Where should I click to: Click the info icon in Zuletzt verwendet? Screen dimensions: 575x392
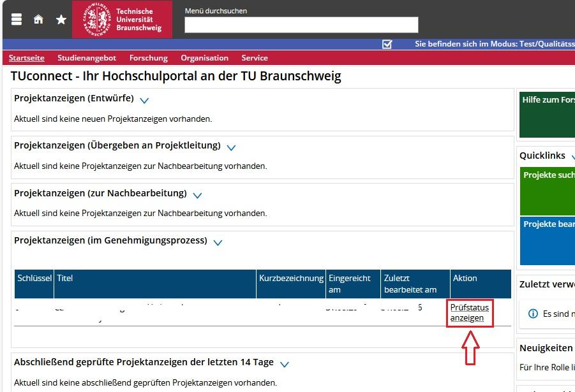point(533,314)
